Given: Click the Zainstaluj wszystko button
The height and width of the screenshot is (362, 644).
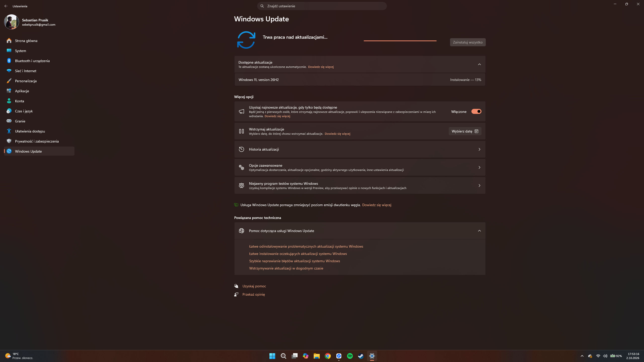Looking at the screenshot, I should click(x=468, y=42).
